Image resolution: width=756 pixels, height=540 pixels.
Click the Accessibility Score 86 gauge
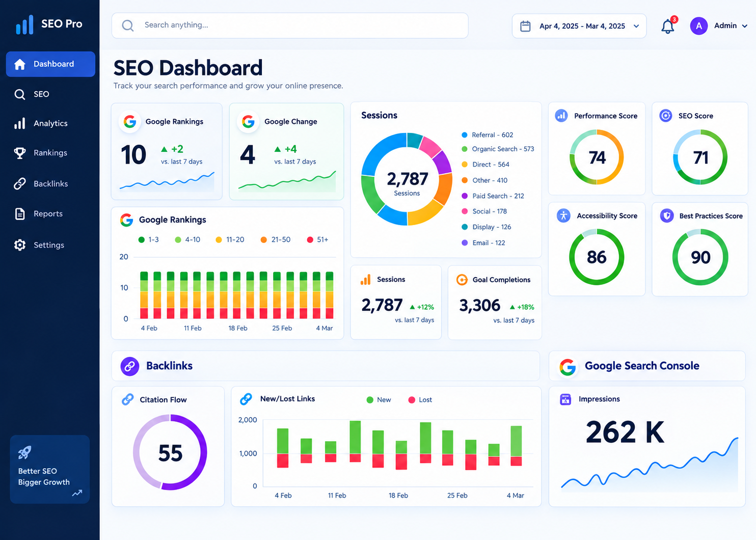[597, 257]
